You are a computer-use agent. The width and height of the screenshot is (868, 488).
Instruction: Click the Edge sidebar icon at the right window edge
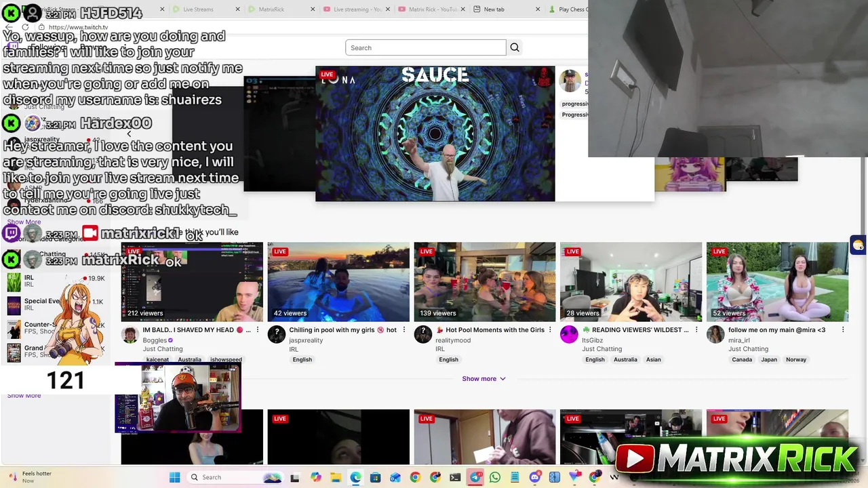(x=859, y=245)
